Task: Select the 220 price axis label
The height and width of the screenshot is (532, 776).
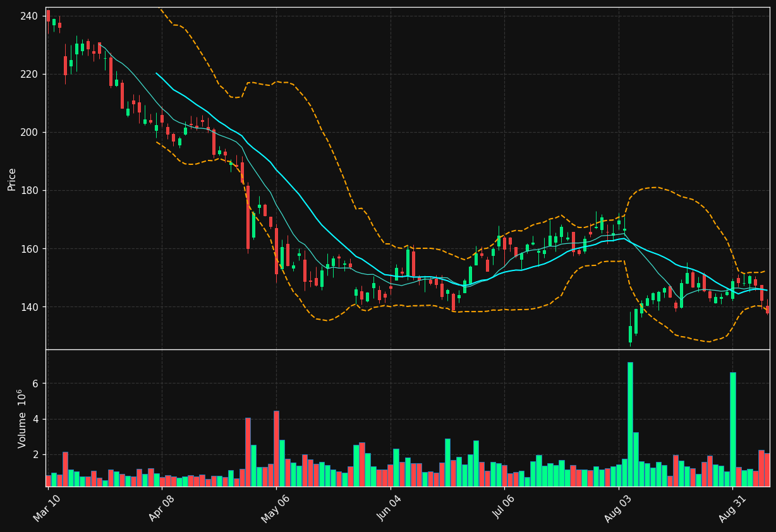Action: click(x=30, y=74)
